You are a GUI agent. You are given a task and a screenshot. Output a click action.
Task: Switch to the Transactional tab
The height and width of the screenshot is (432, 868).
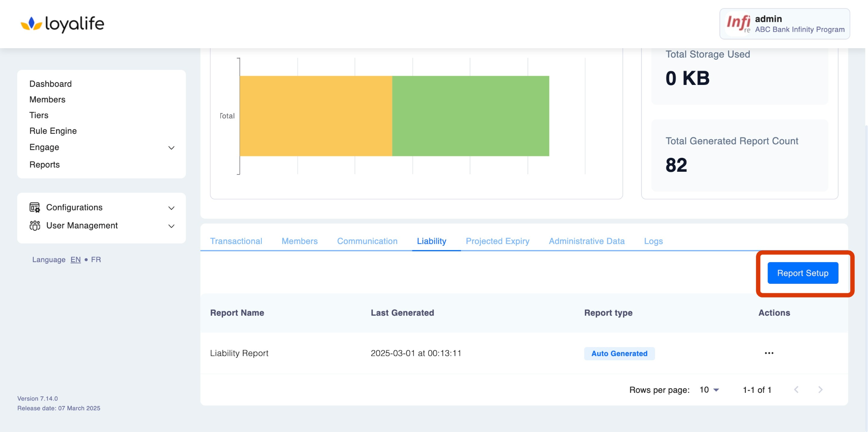click(236, 241)
